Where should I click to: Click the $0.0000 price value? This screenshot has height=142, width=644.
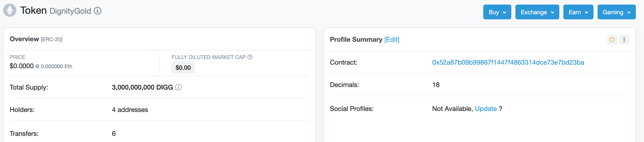coord(22,66)
